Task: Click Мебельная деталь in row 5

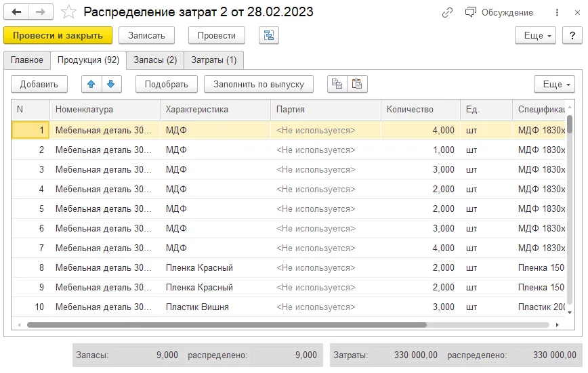Action: point(104,209)
